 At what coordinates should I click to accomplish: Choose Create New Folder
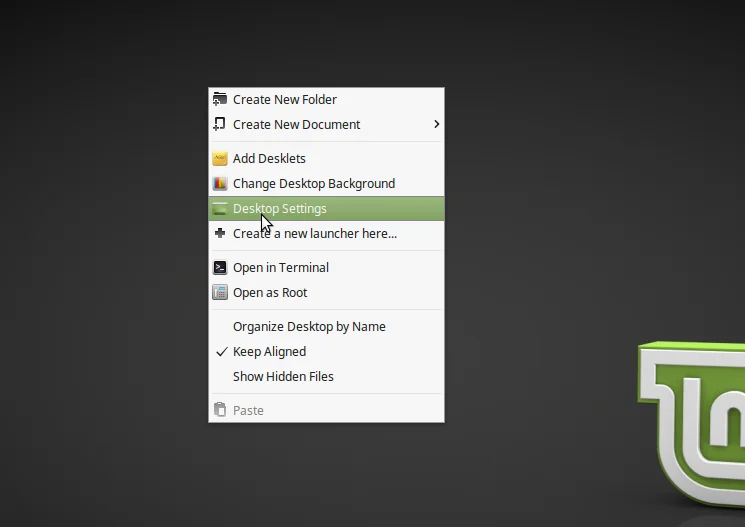click(x=326, y=99)
